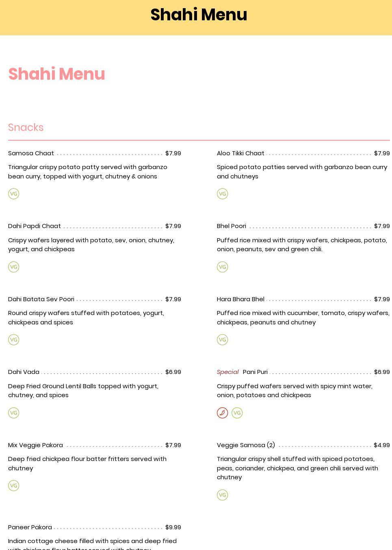The width and height of the screenshot is (392, 550).
Task: Click the Hara Bhara Bhel item name
Action: coord(240,299)
